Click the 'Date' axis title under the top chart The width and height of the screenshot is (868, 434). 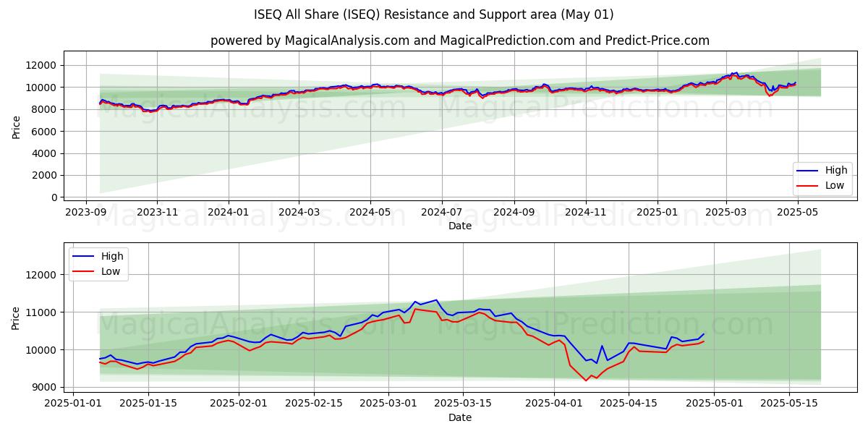460,226
